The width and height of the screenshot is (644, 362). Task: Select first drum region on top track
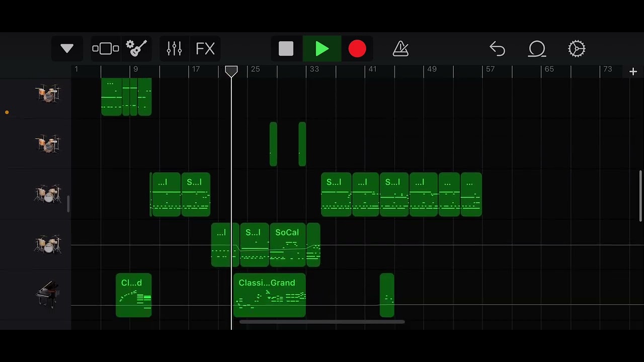[x=111, y=97]
